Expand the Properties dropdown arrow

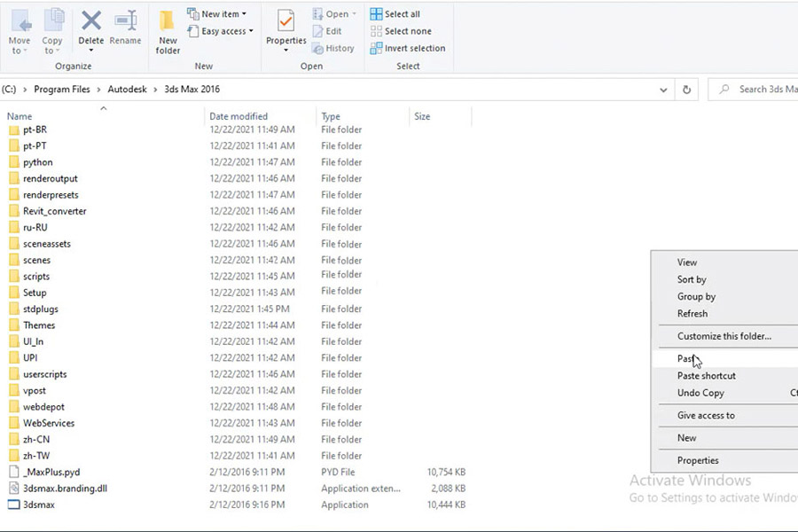point(286,50)
